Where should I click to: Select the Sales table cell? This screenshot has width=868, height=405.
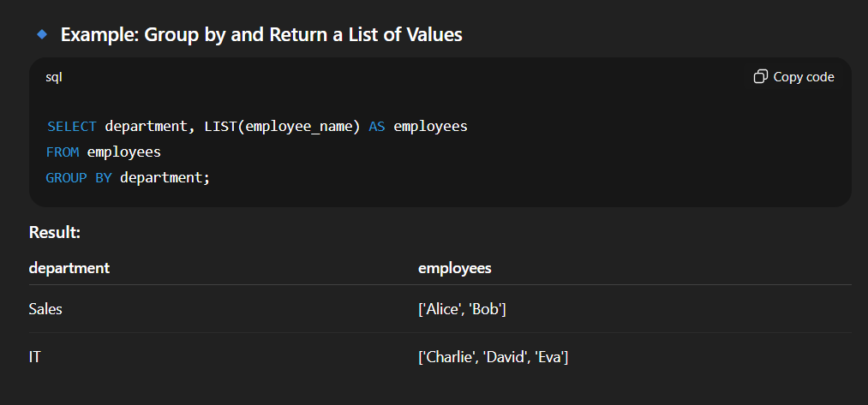tap(45, 309)
